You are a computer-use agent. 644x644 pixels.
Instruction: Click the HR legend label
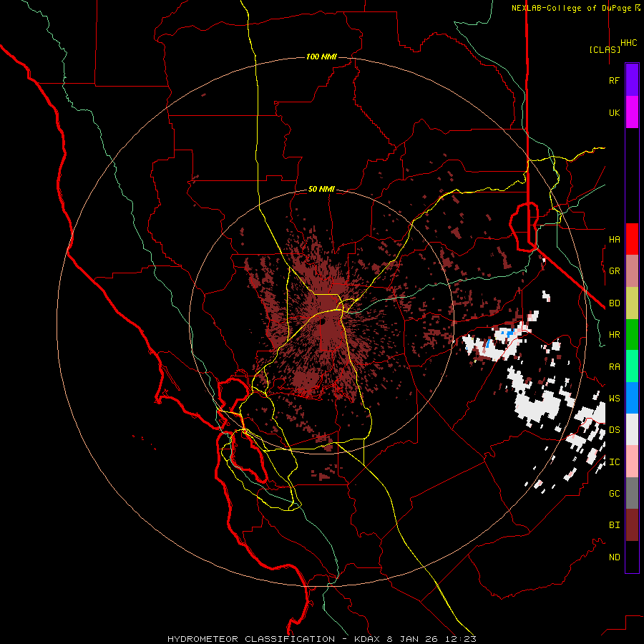614,335
